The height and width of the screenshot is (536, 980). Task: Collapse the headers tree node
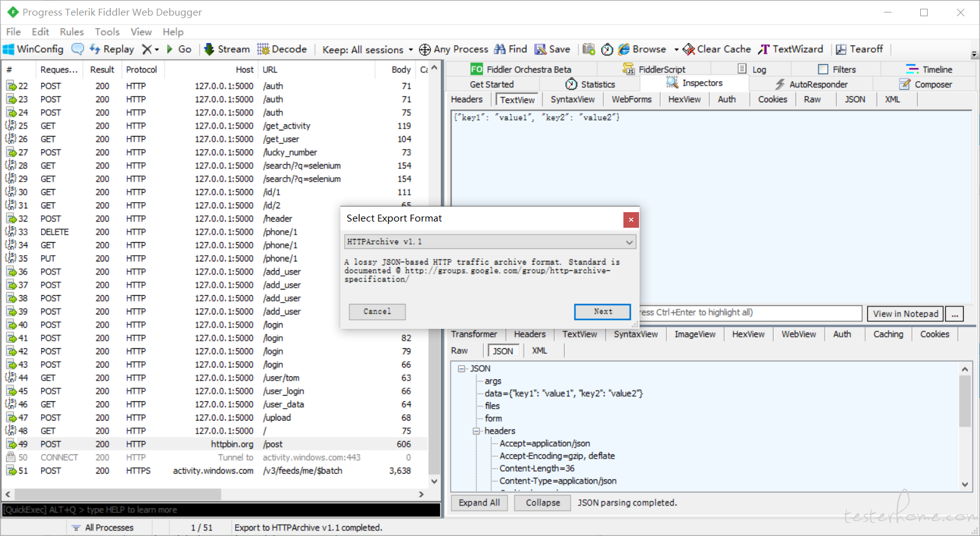pyautogui.click(x=476, y=431)
